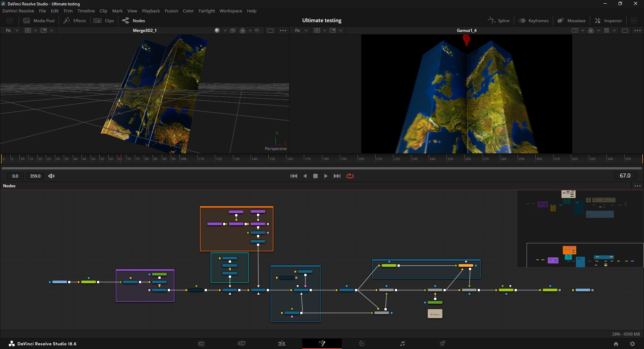Click the time ruler at frame 200
The width and height of the screenshot is (644, 349).
click(x=361, y=159)
